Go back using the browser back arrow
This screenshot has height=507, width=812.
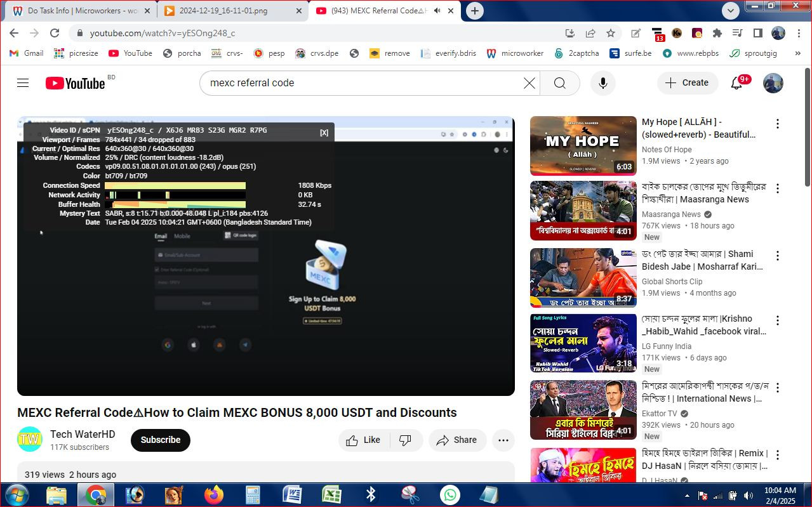tap(14, 33)
